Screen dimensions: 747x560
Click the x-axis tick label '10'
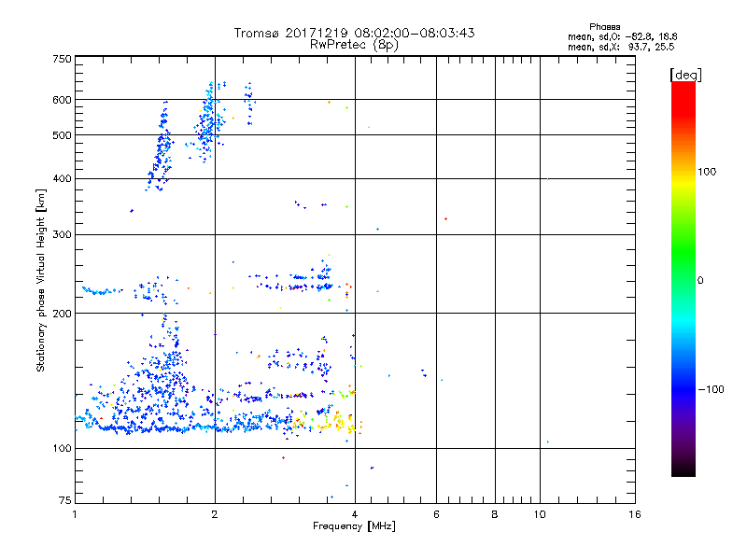(540, 514)
